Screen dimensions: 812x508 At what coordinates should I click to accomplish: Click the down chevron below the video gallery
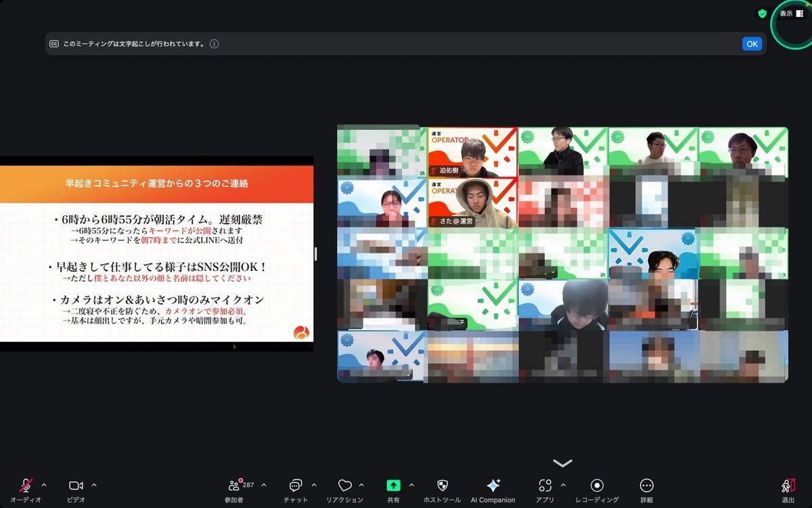(x=562, y=463)
